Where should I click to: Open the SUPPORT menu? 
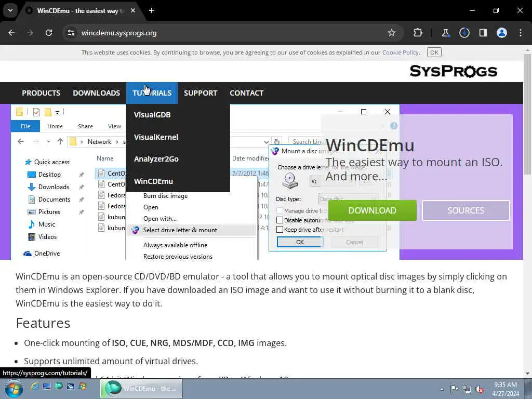click(x=201, y=93)
